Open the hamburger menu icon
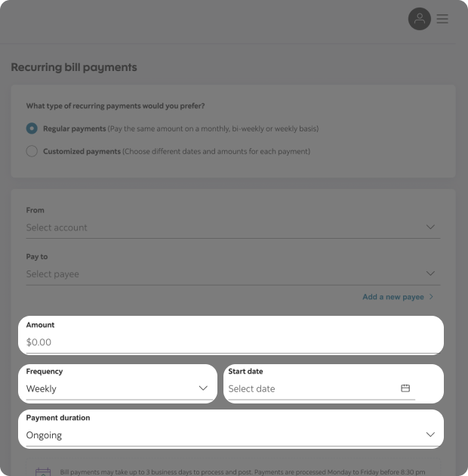Image resolution: width=468 pixels, height=476 pixels. pos(442,19)
